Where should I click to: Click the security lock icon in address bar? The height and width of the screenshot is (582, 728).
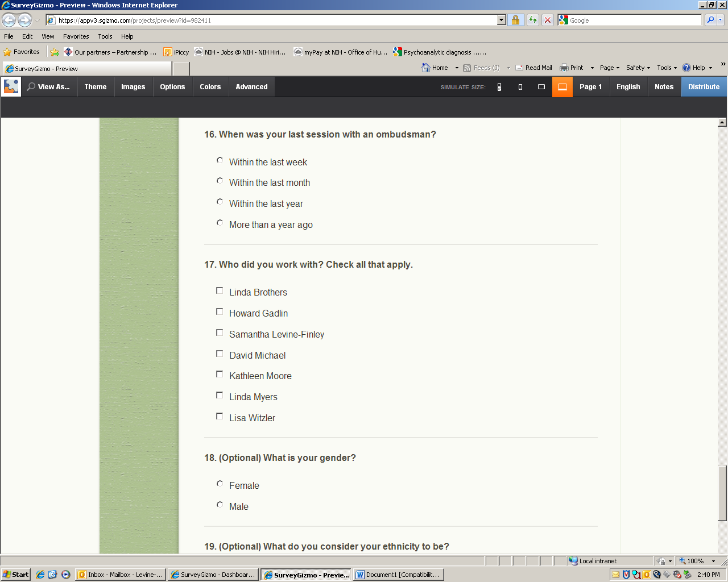[516, 20]
